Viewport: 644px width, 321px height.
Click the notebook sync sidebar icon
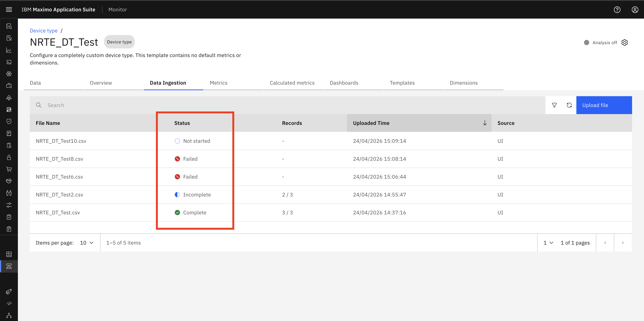[x=9, y=26]
